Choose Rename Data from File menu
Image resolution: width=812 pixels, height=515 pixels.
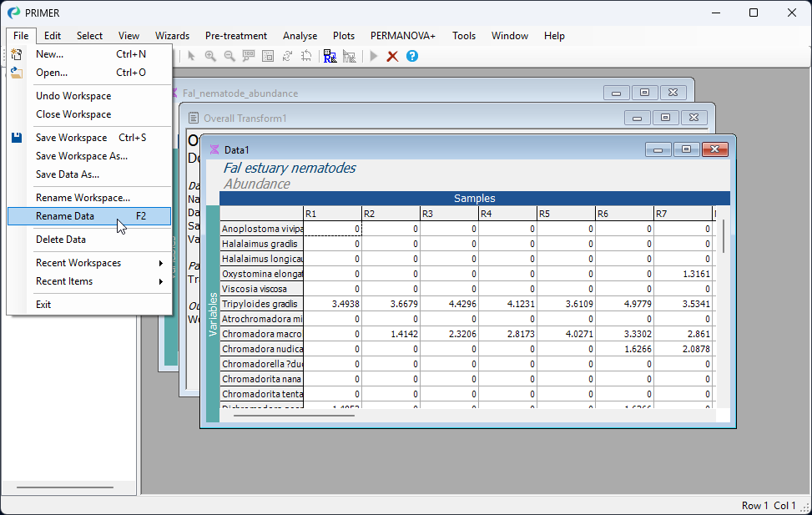coord(65,216)
